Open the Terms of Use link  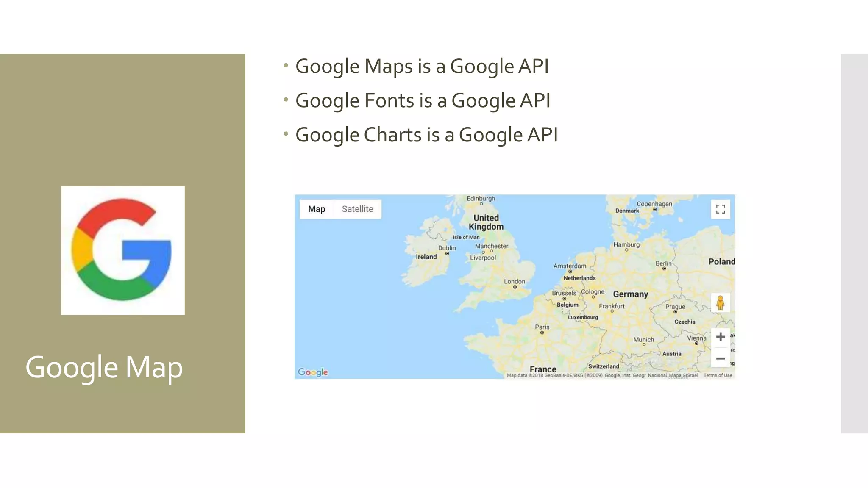tap(718, 375)
